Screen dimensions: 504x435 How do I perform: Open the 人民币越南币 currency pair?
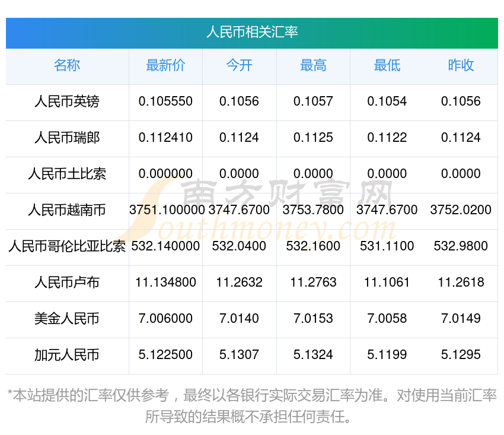(67, 210)
